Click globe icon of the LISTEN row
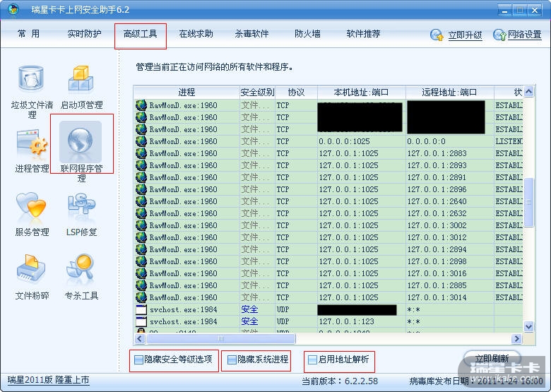551x392 pixels. pyautogui.click(x=141, y=141)
